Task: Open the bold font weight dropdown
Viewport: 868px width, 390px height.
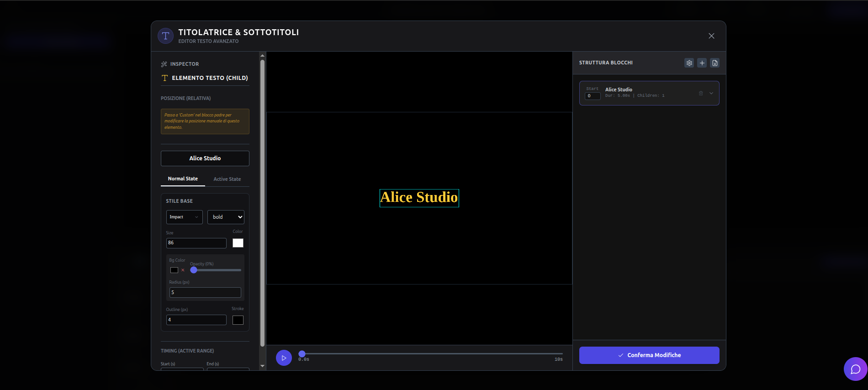Action: (x=226, y=217)
